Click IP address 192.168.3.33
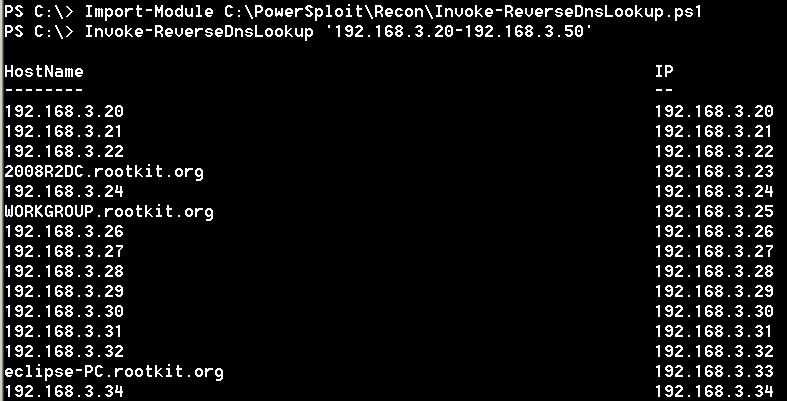Viewport: 787px width, 401px height. tap(714, 372)
